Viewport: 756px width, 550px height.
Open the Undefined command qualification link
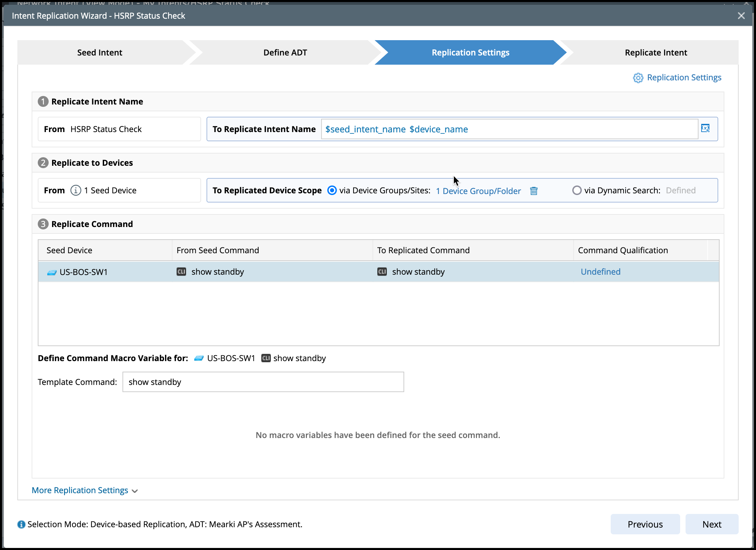[x=600, y=272]
